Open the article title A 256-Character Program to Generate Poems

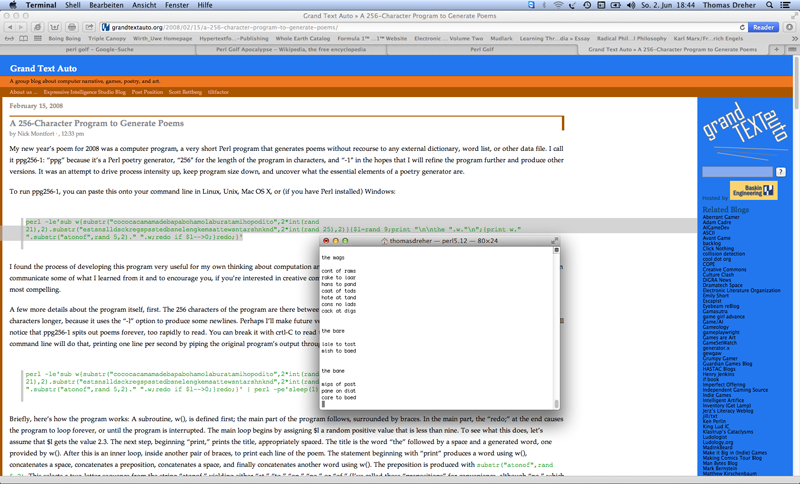click(96, 123)
